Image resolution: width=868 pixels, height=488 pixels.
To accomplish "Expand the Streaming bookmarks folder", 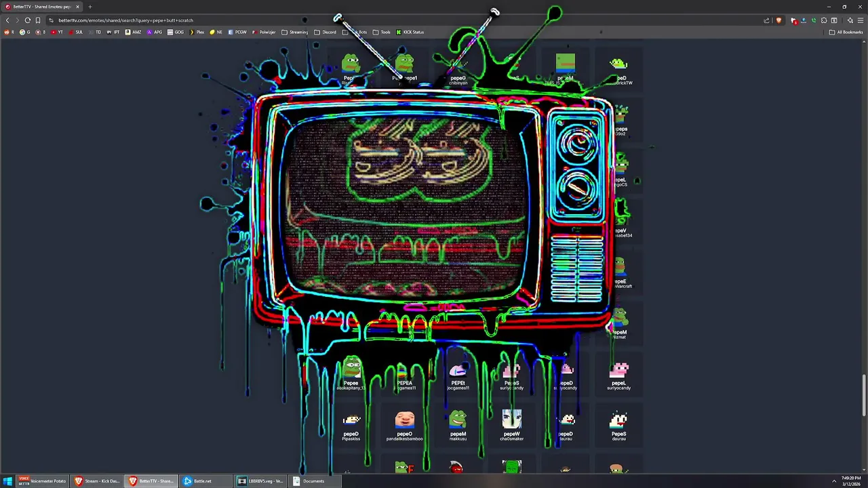I will (x=295, y=32).
